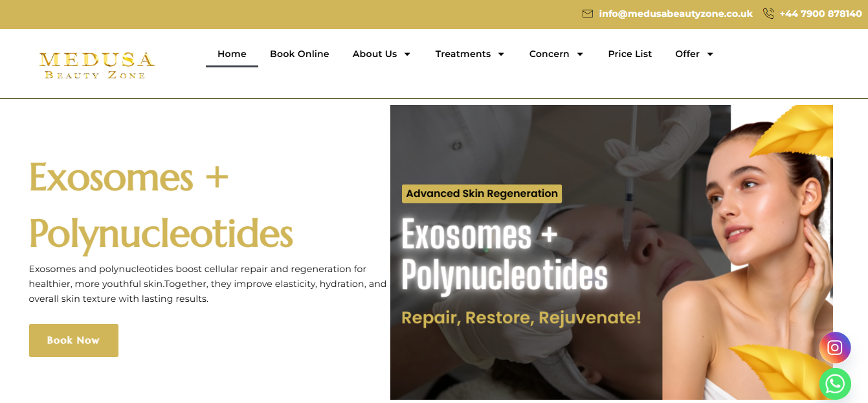Select the Treatments menu label

463,54
